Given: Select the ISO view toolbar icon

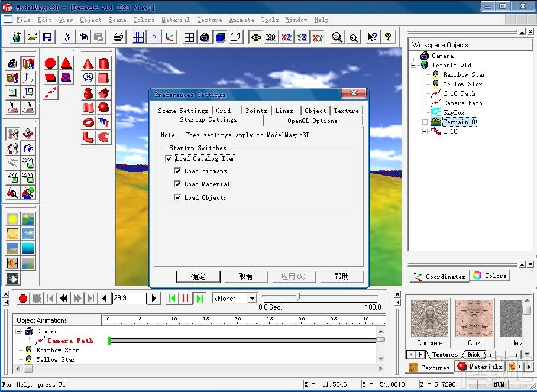Looking at the screenshot, I should 270,37.
